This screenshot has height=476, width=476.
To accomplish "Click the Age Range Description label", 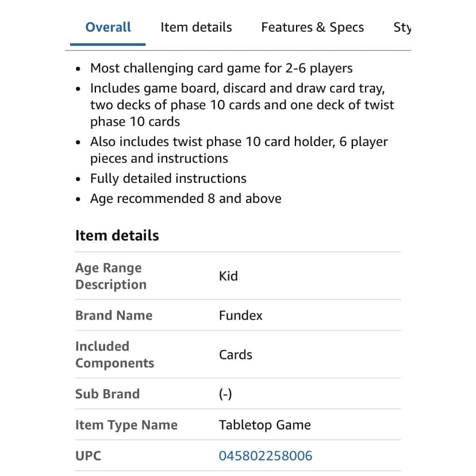I will coord(111,276).
